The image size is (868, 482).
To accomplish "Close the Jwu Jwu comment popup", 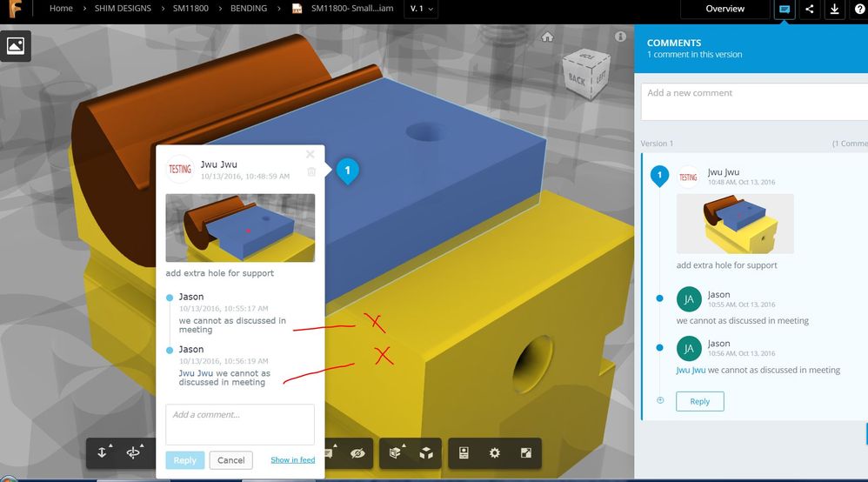I will pos(310,154).
